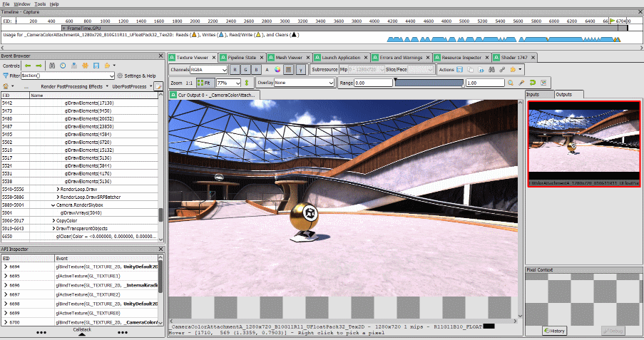This screenshot has width=644, height=340.
Task: Click the binoculars icon in Actions
Action: pyautogui.click(x=491, y=69)
